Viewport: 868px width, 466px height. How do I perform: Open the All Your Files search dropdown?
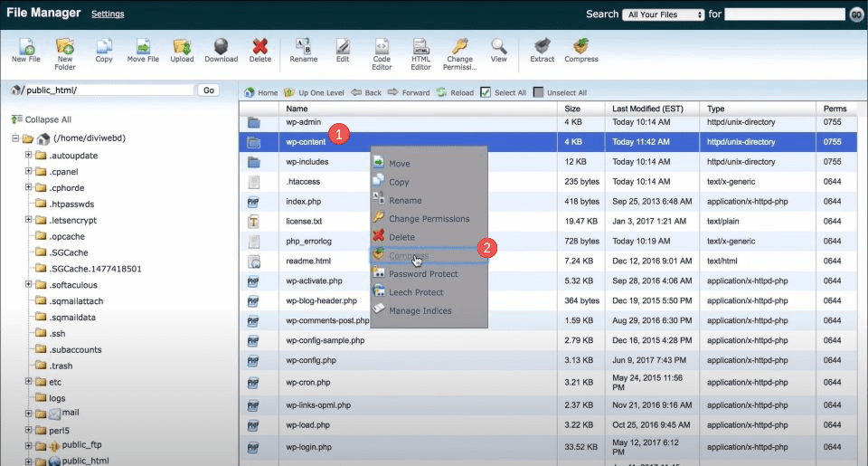point(665,14)
